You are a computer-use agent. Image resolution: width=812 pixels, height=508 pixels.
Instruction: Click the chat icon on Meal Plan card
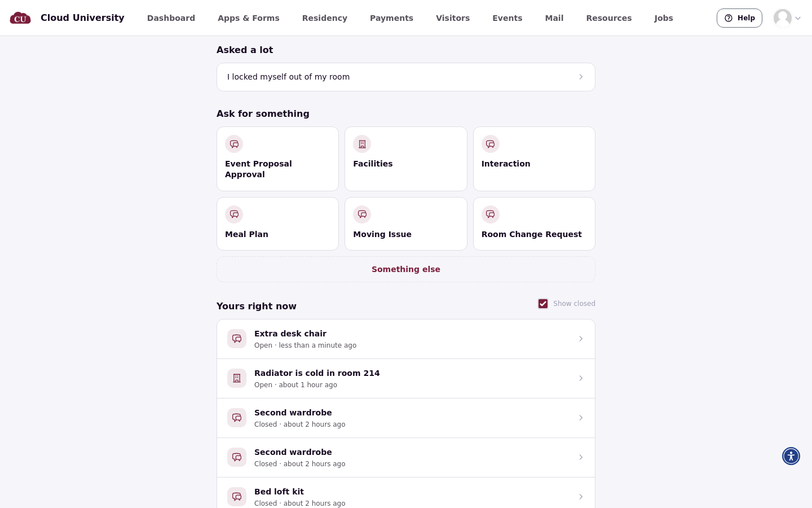(234, 214)
